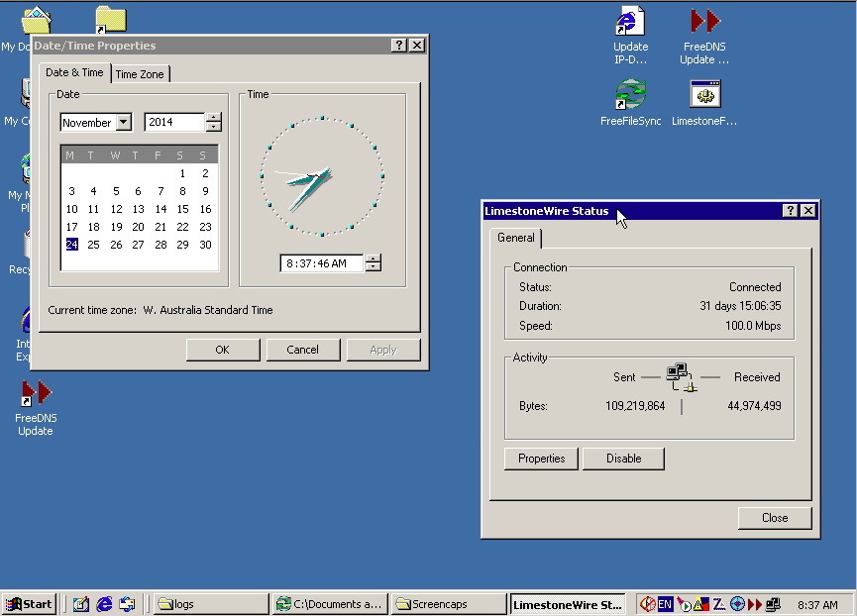Screen dimensions: 857x616
Task: Select the FreeDNS Update icon below the date dialog
Action: [x=36, y=407]
